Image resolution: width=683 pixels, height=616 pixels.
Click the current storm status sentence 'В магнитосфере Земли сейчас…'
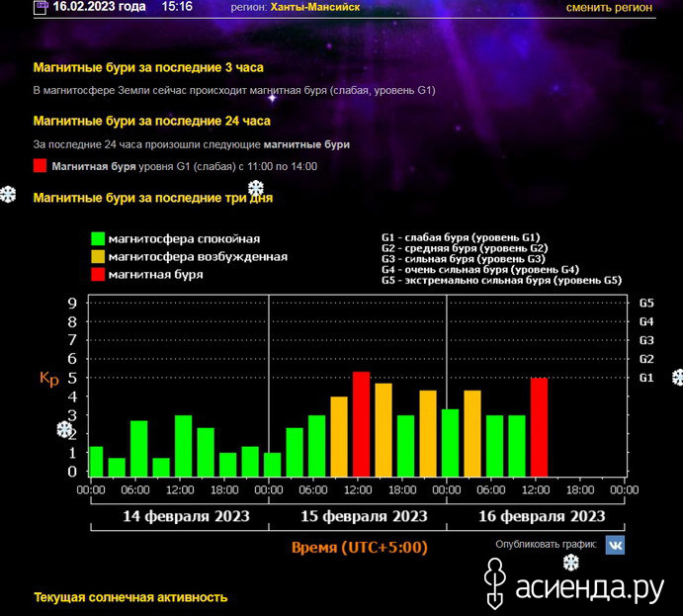tap(234, 90)
